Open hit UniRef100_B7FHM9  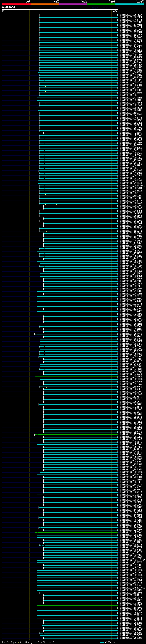coord(131,22)
